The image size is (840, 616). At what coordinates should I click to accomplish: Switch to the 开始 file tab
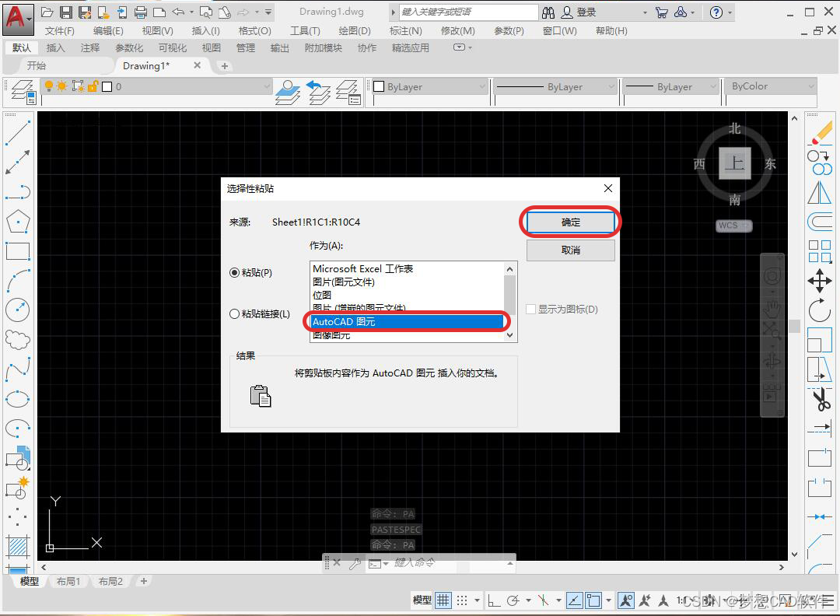coord(37,66)
